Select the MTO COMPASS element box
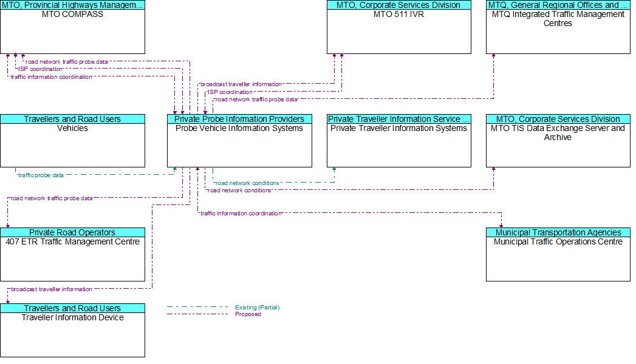 tap(73, 27)
